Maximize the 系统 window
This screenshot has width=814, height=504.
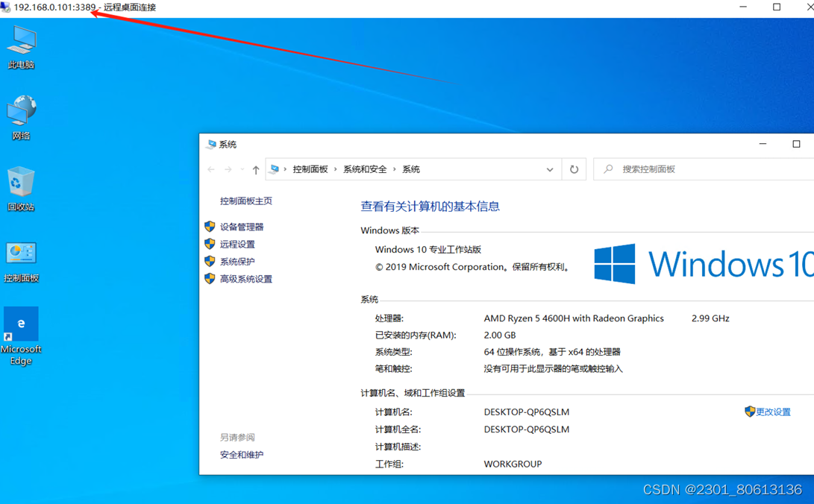796,144
